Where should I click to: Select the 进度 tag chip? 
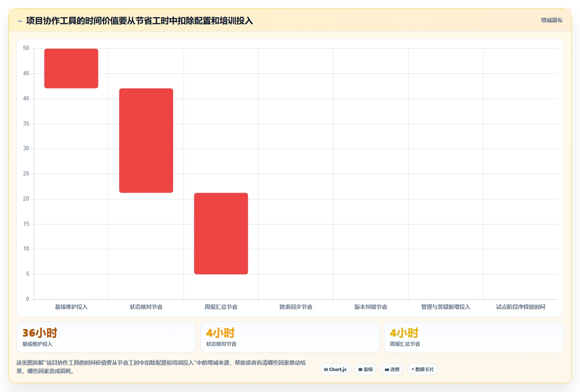click(x=392, y=369)
